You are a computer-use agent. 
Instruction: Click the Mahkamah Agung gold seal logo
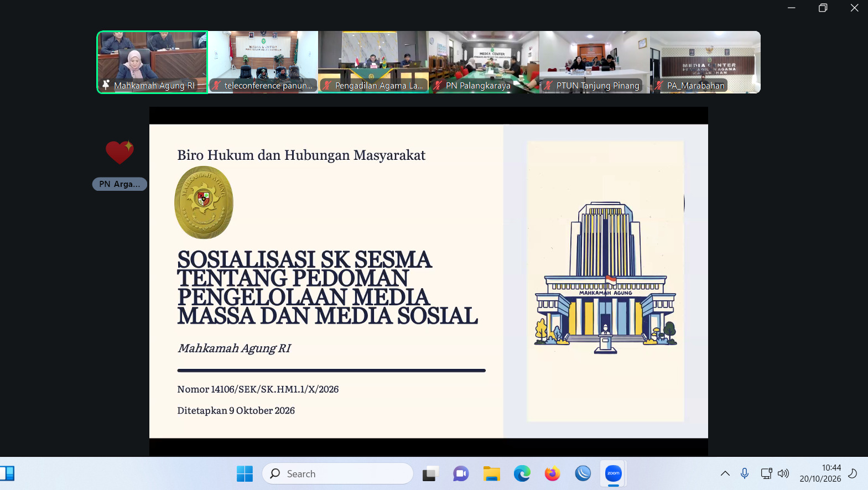tap(204, 202)
